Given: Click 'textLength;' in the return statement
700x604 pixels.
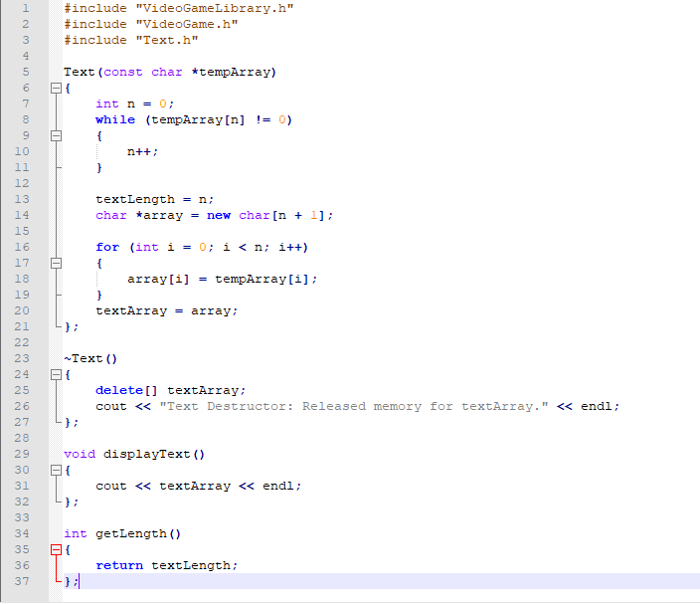Looking at the screenshot, I should pos(195,565).
